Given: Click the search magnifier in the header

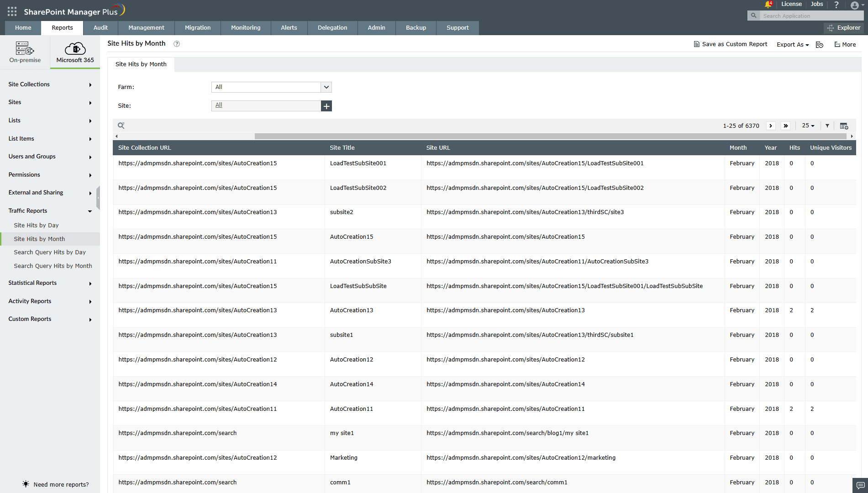Looking at the screenshot, I should [754, 16].
